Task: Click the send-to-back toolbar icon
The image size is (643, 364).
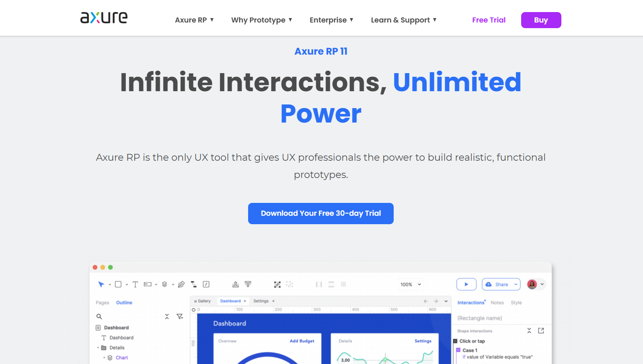Action: (248, 284)
